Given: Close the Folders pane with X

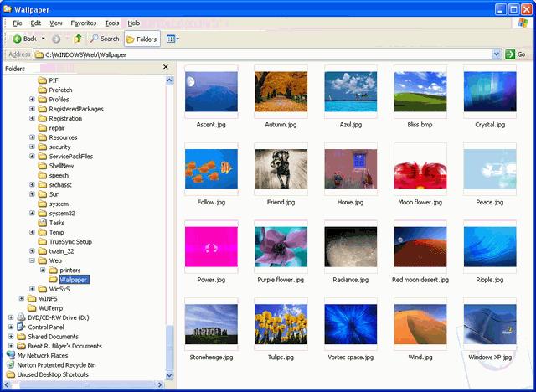Looking at the screenshot, I should pos(166,67).
